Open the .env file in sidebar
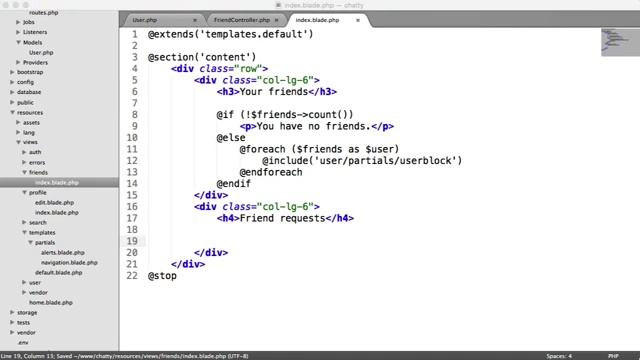640x360 pixels. [x=23, y=342]
